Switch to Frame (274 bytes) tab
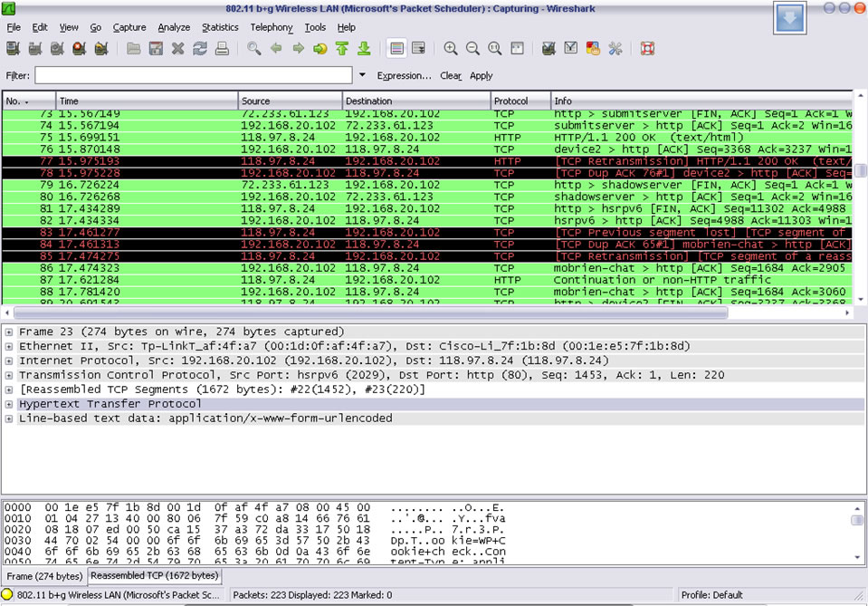Image resolution: width=868 pixels, height=606 pixels. (x=44, y=576)
